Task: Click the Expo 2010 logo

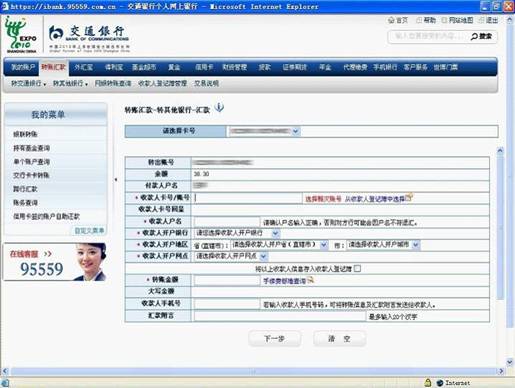Action: (x=21, y=35)
